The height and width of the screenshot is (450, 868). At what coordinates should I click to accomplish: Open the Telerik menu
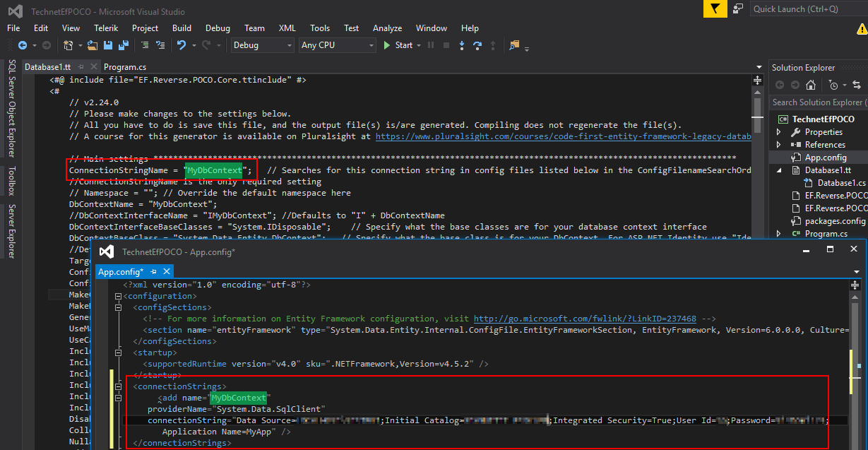(x=106, y=28)
